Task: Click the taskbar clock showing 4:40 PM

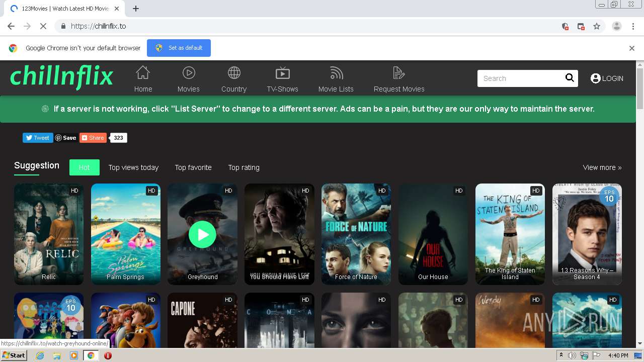Action: point(618,355)
